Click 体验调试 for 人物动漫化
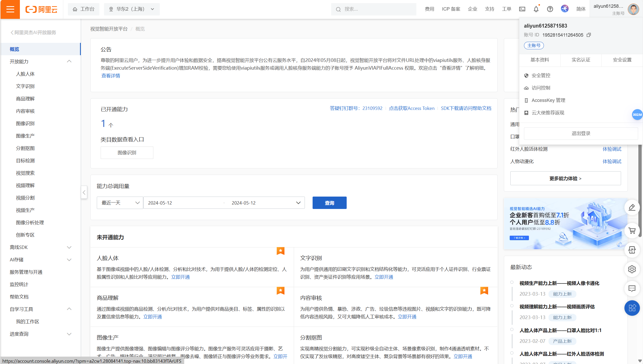643x364 pixels. 612,161
